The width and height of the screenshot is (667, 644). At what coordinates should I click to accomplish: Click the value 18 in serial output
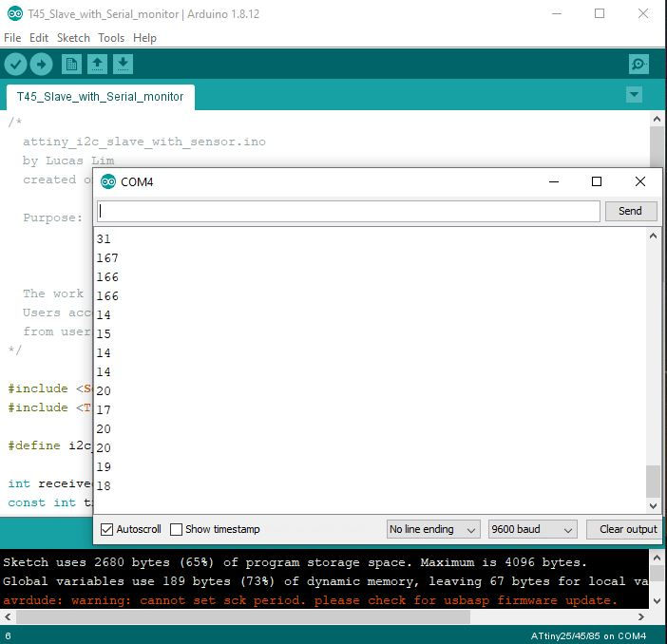[x=104, y=485]
